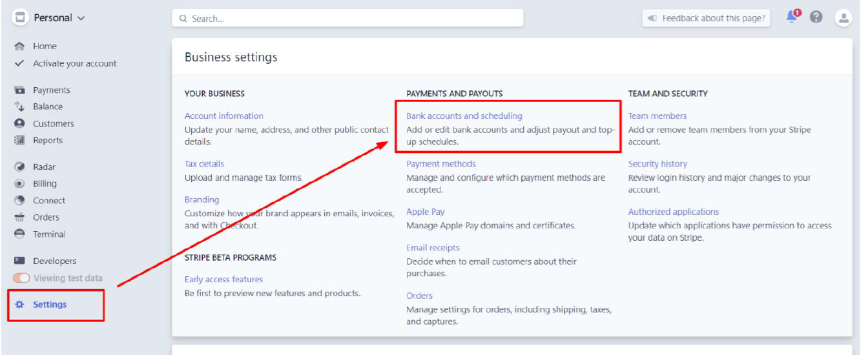Open the Apple Pay settings link
The height and width of the screenshot is (355, 868).
coord(426,212)
